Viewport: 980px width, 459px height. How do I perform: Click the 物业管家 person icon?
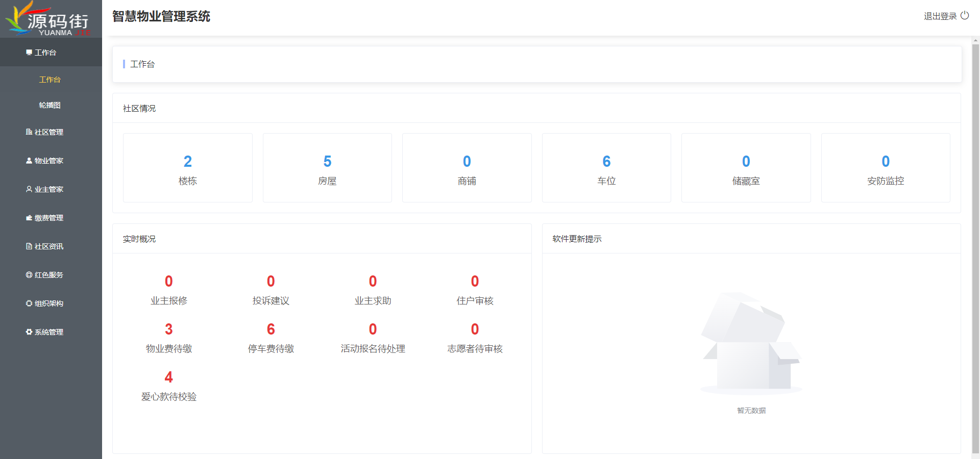(29, 161)
